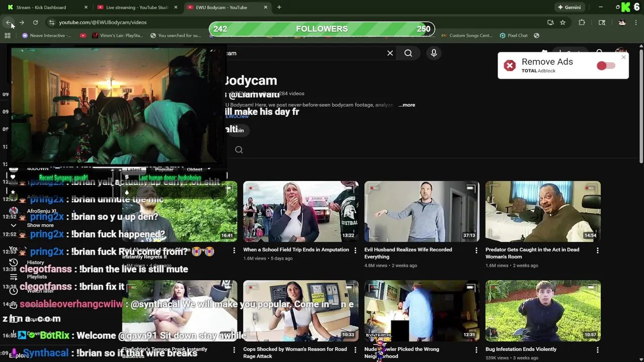Open Road Rage Attack 10:33 thumbnail
The height and width of the screenshot is (362, 644).
[301, 311]
